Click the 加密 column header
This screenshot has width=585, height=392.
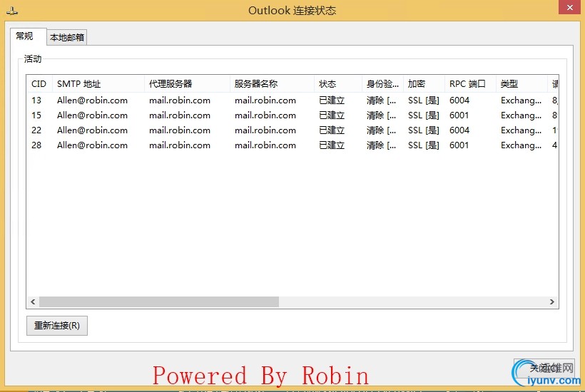pyautogui.click(x=424, y=84)
